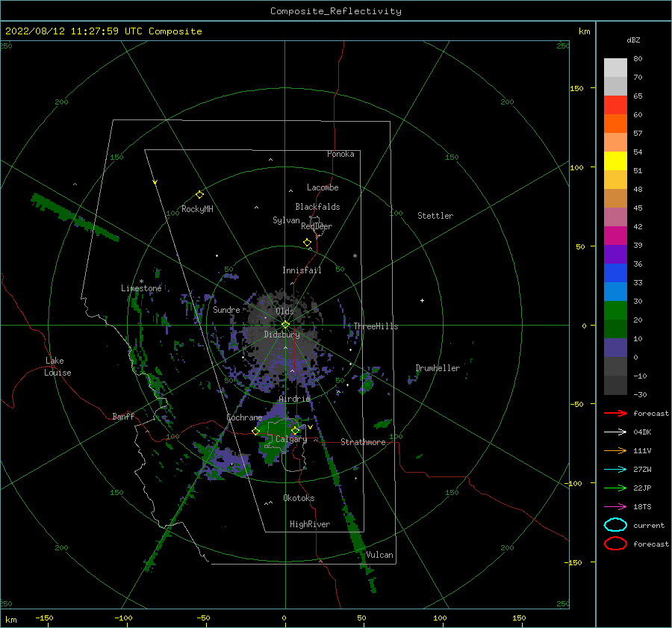
Task: Click the orange 60-57 dBZ swatch
Action: point(615,124)
